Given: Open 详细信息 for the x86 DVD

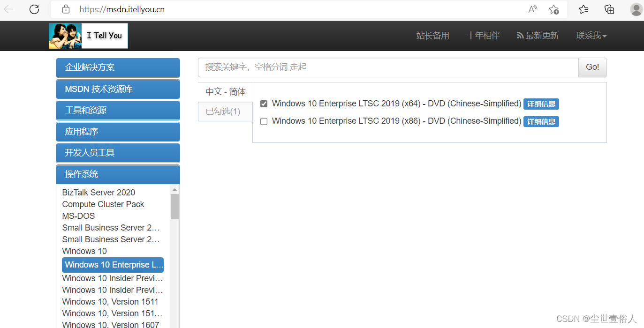Looking at the screenshot, I should 541,122.
